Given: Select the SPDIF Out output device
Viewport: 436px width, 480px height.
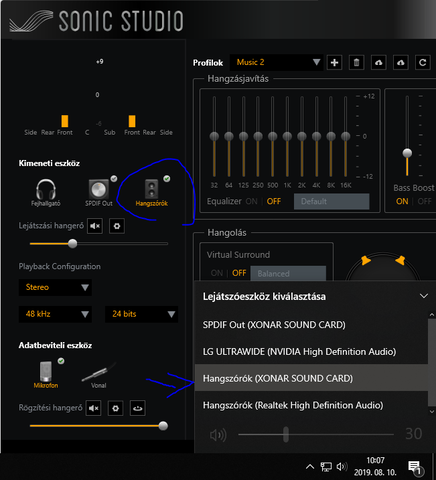Looking at the screenshot, I should [x=99, y=193].
